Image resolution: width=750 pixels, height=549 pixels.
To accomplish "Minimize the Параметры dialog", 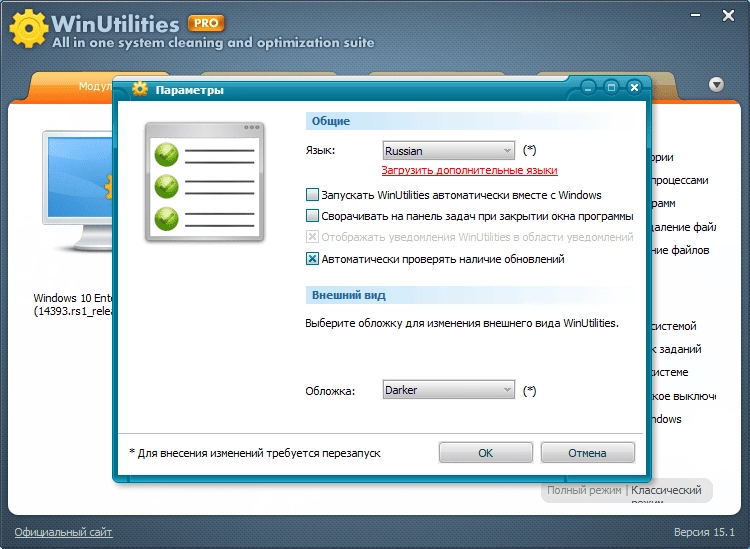I will [x=588, y=88].
